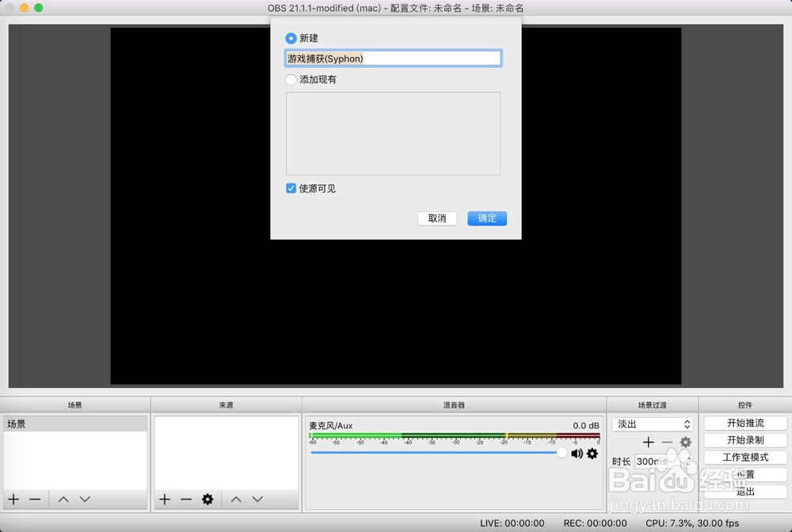The image size is (792, 532).
Task: Click the 退出 exit button
Action: [x=745, y=492]
